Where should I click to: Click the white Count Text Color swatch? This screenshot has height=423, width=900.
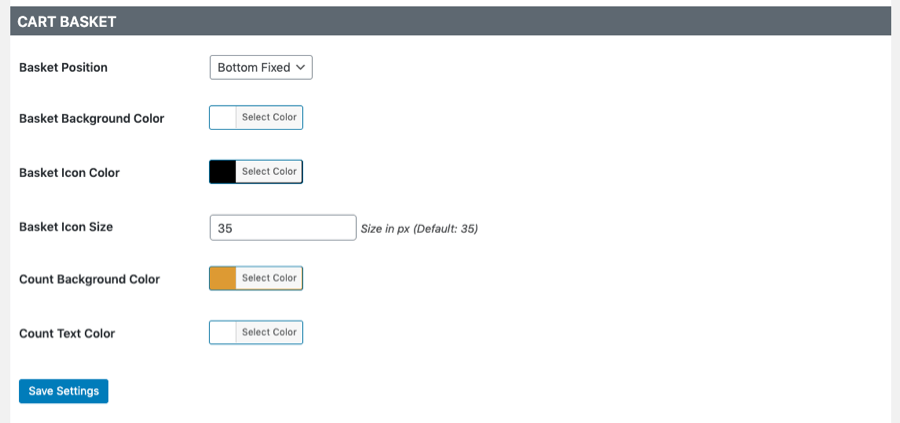point(223,332)
